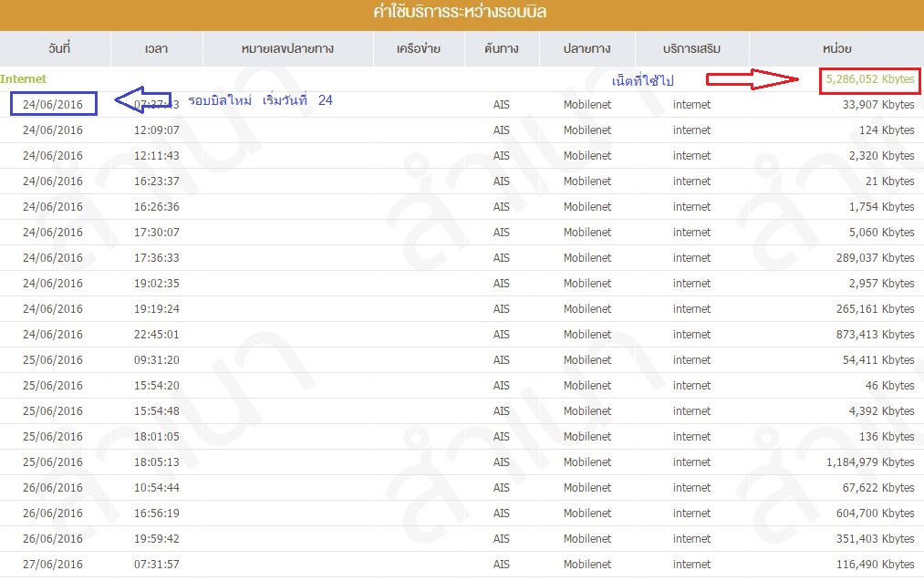Click the 5,060 Kbytes value
The height and width of the screenshot is (581, 924).
881,233
